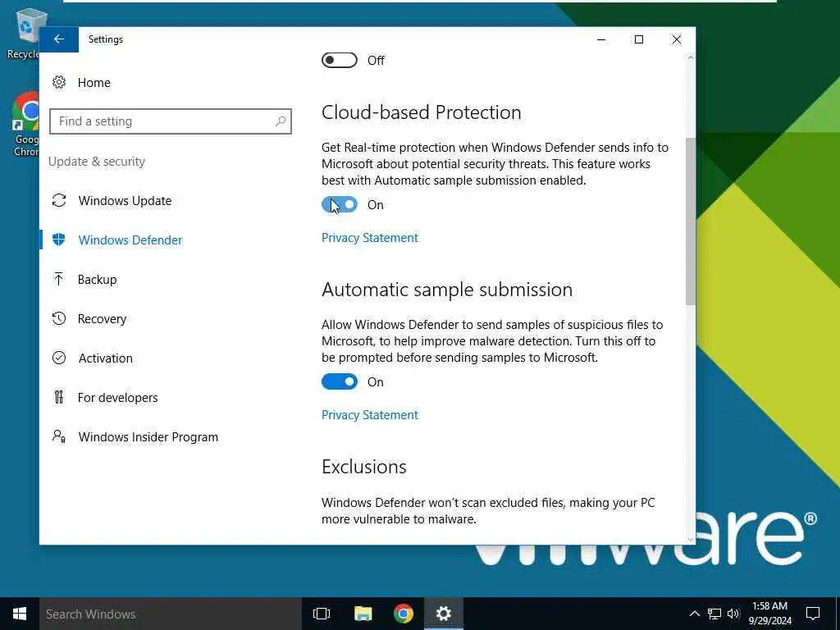
Task: Click the Cloud-based Protection heading
Action: tap(421, 112)
